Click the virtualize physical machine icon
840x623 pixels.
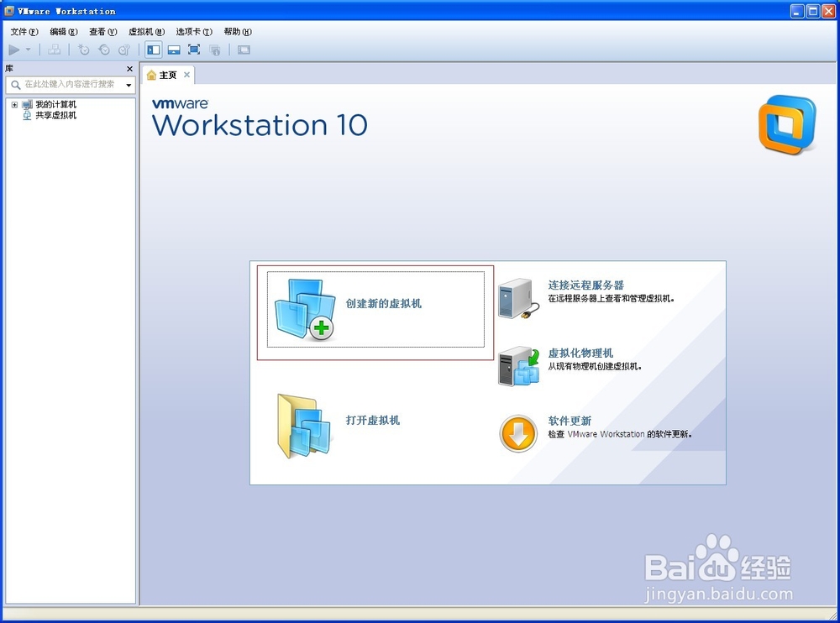tap(518, 366)
